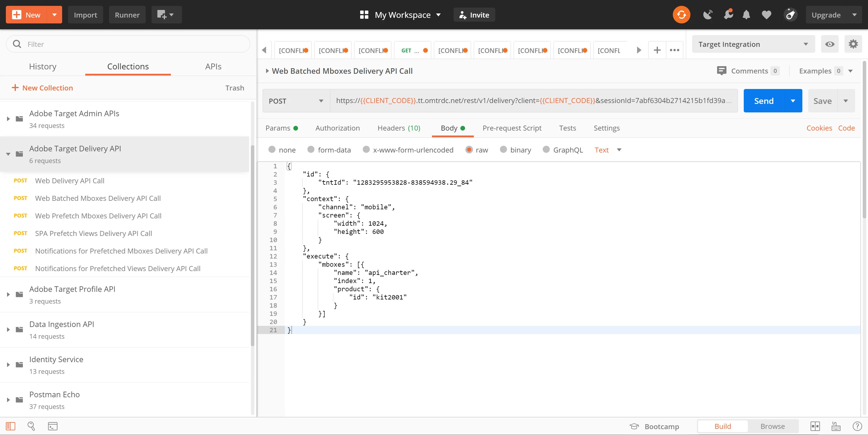Open the Target Integration environment dropdown
The image size is (868, 435).
[753, 44]
